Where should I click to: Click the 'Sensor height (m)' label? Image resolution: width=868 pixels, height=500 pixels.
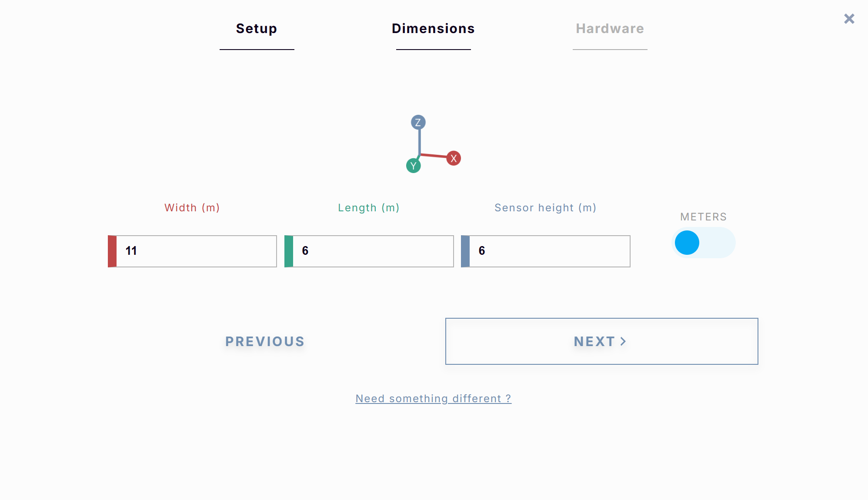545,208
